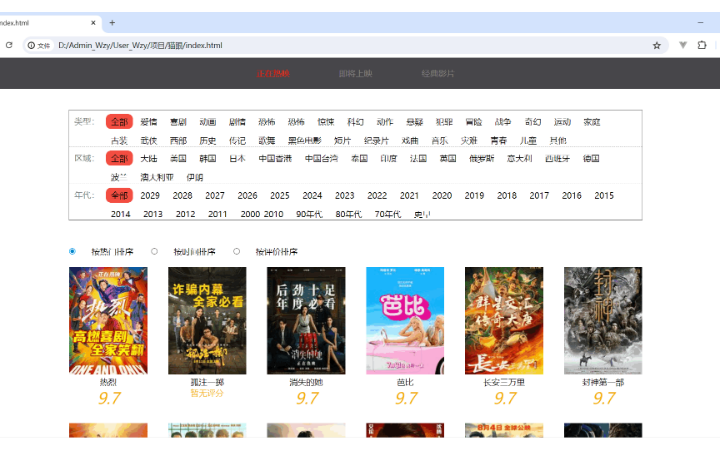The image size is (720, 450).
Task: Minimize the browser window
Action: (x=700, y=22)
